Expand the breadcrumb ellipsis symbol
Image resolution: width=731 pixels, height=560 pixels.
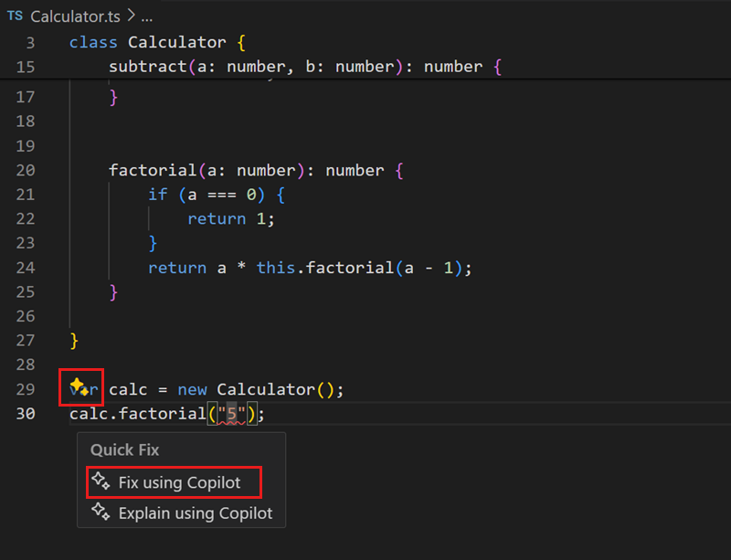144,16
